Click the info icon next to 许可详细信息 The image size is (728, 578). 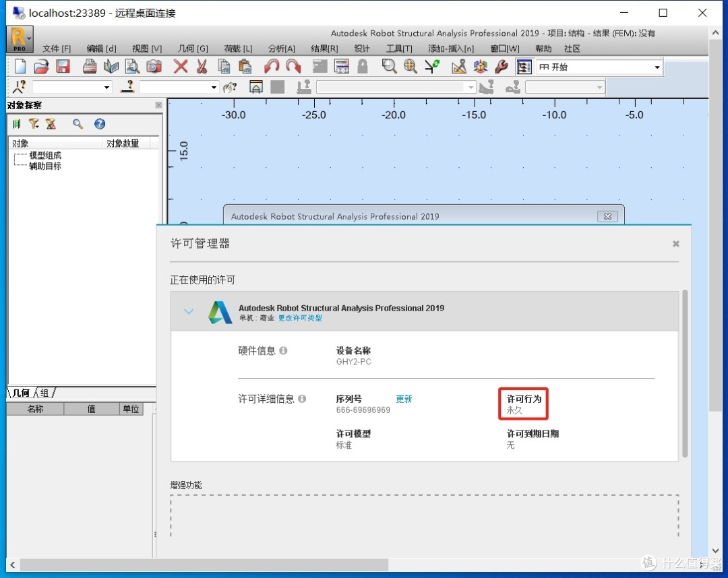[302, 399]
